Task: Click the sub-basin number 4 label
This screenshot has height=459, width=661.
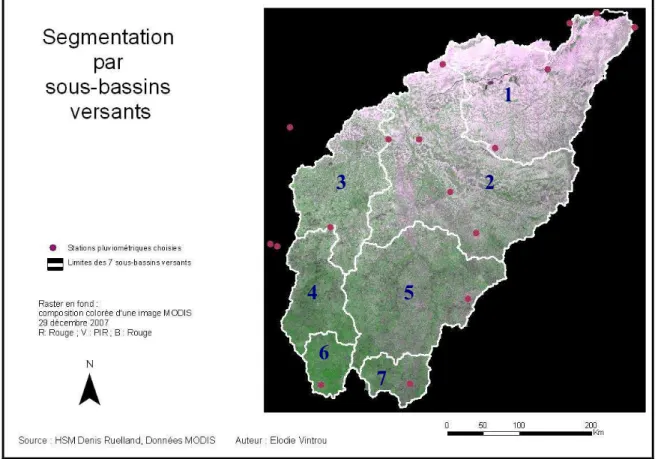Action: pyautogui.click(x=312, y=293)
